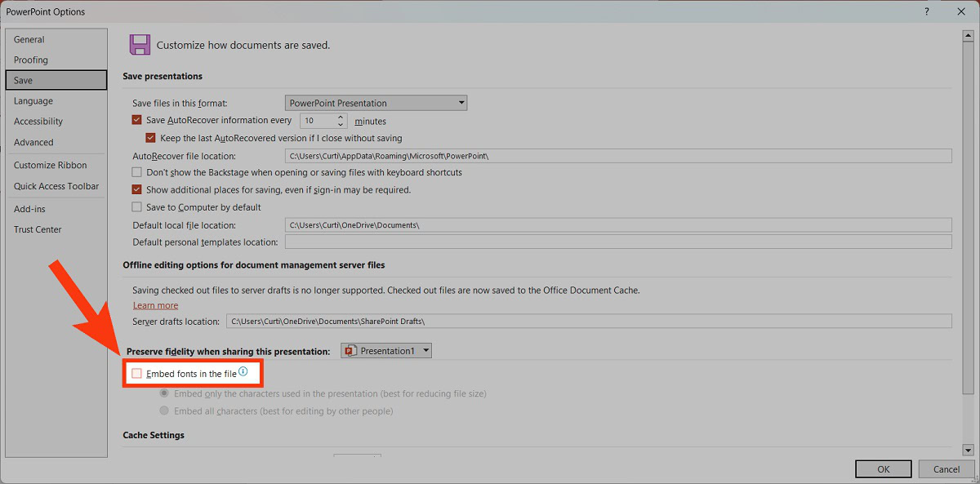Open the Add-ins category
Screen dimensions: 980x484
[56, 209]
